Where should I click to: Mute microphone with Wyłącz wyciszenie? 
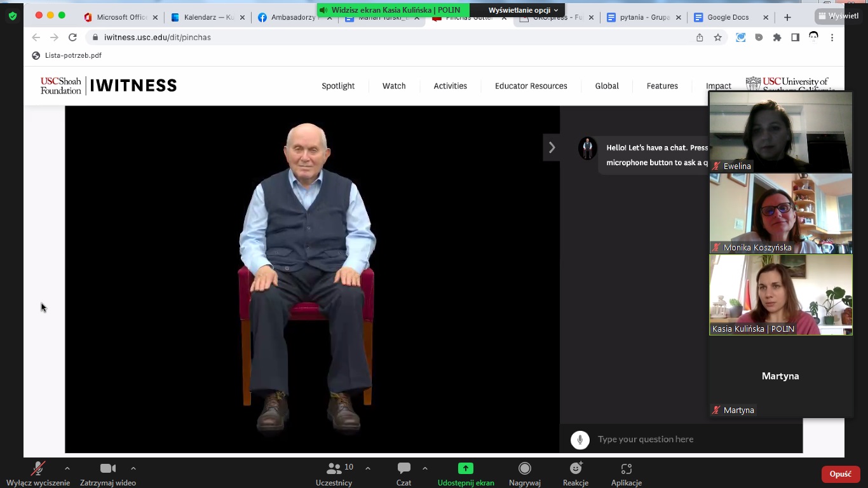click(x=38, y=474)
